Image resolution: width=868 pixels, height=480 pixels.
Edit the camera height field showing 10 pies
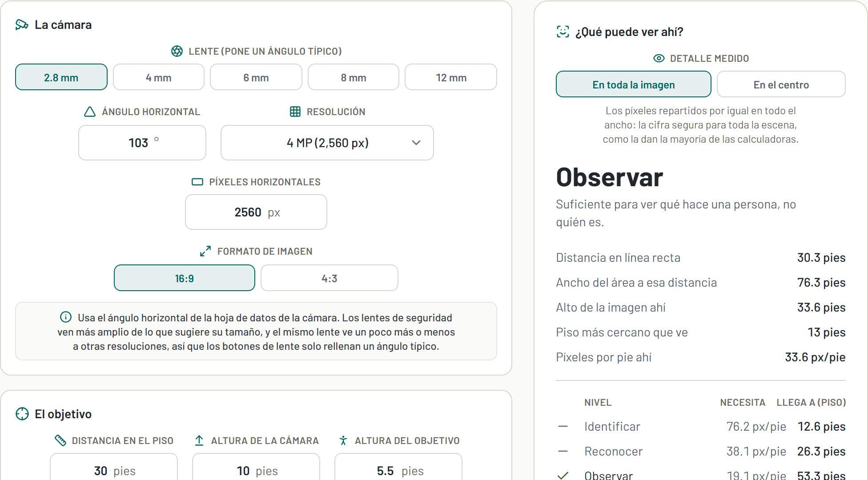pyautogui.click(x=256, y=467)
